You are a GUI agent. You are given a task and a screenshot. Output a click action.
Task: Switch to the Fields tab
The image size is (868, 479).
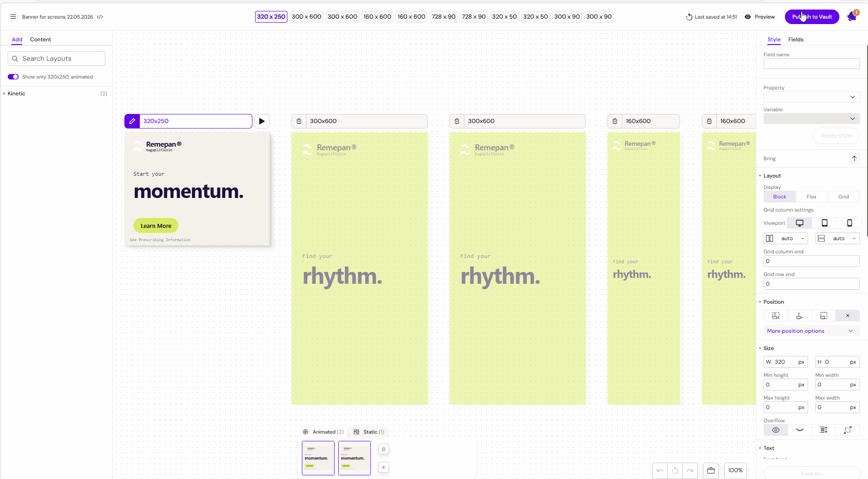[796, 40]
